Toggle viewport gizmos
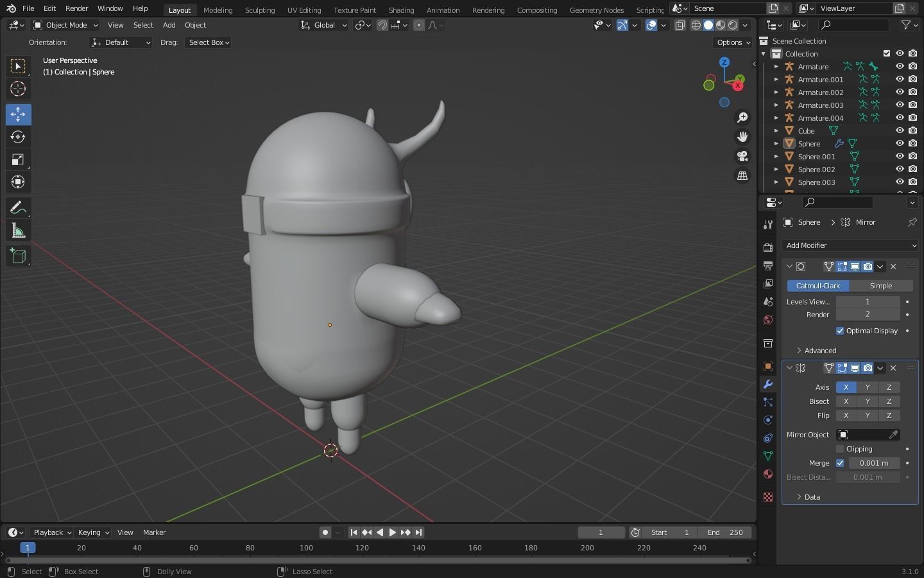The height and width of the screenshot is (578, 924). (622, 25)
